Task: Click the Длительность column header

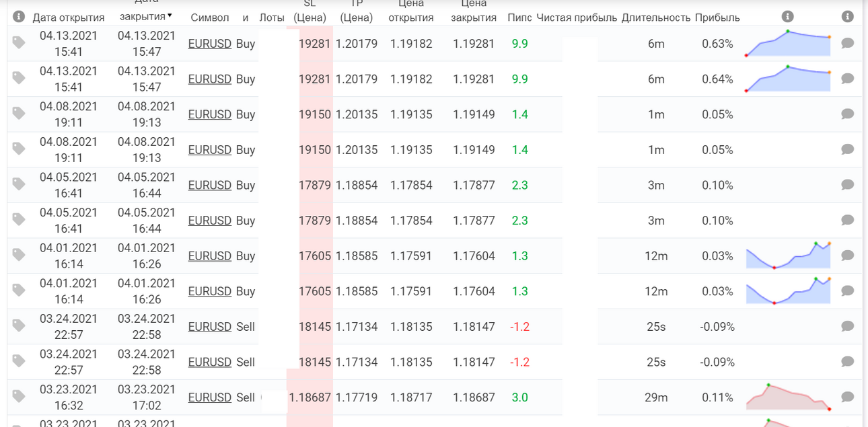Action: pyautogui.click(x=656, y=17)
